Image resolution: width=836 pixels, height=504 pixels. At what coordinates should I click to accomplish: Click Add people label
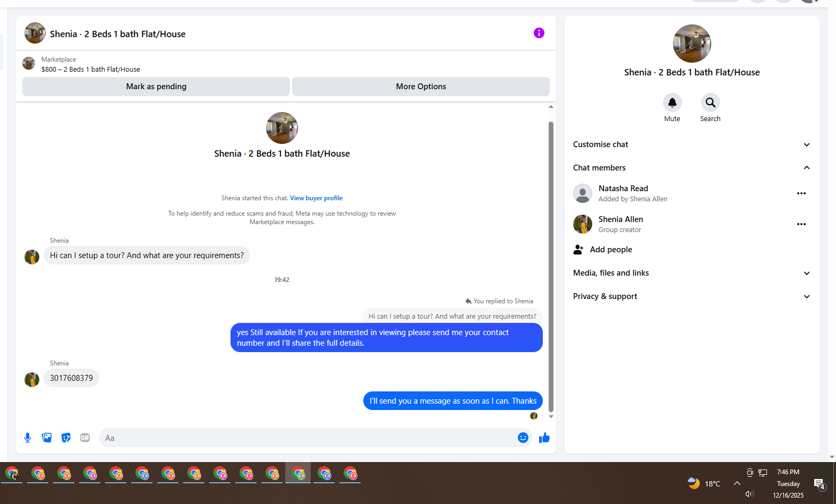pyautogui.click(x=611, y=250)
